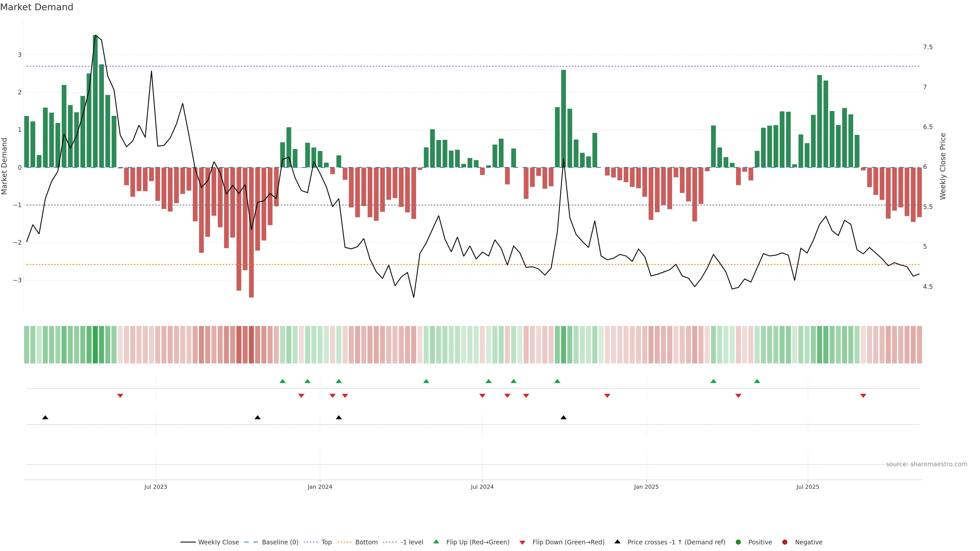The image size is (980, 551).
Task: Click the green Positive legend dot
Action: pos(738,542)
